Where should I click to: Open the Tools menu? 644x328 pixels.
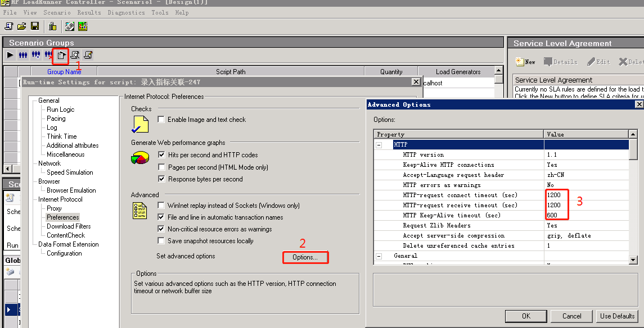click(x=160, y=12)
